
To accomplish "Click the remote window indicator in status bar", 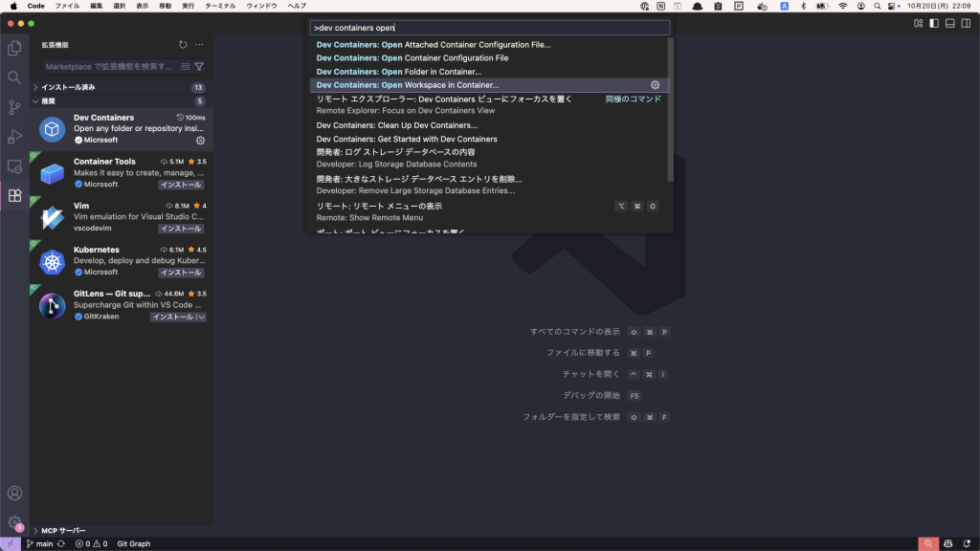I will (x=11, y=543).
